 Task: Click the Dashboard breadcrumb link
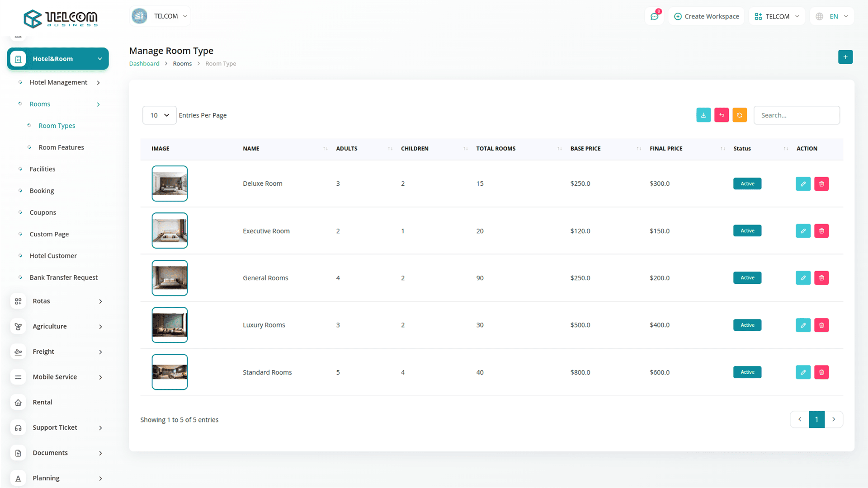tap(144, 64)
